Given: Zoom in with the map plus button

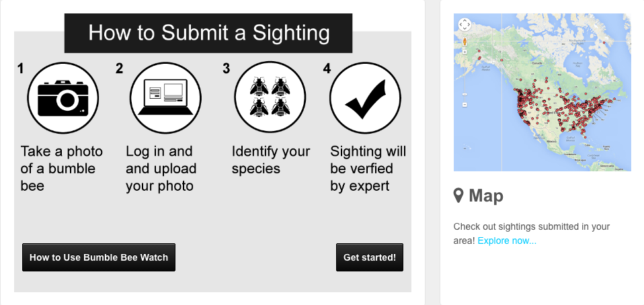Looking at the screenshot, I should [x=465, y=52].
